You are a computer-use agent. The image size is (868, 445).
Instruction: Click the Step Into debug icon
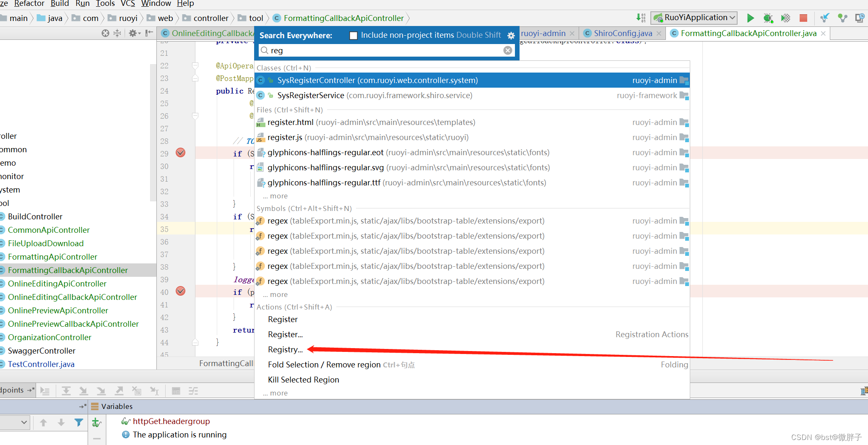point(84,391)
